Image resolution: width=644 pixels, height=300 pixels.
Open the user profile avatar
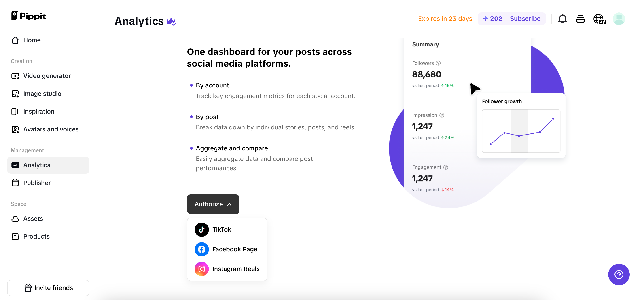(x=619, y=19)
